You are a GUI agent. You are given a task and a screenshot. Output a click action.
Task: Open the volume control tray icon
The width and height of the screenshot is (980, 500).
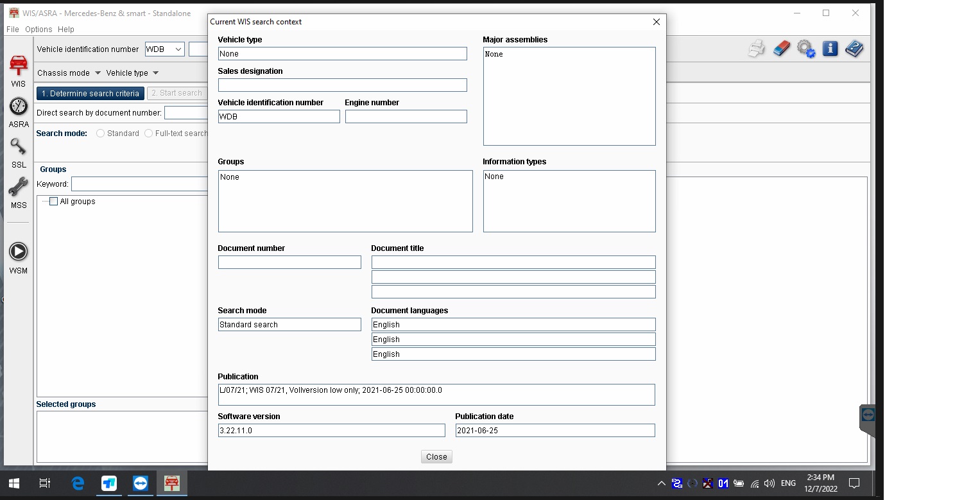point(769,483)
